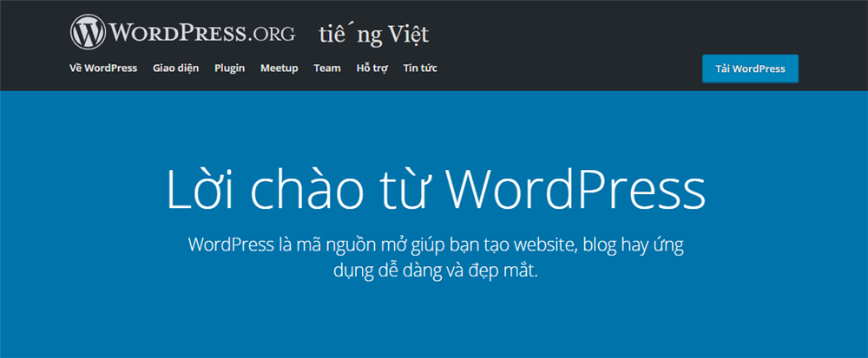Image resolution: width=868 pixels, height=358 pixels.
Task: Open the "Hỗ trợ" support link
Action: click(372, 68)
